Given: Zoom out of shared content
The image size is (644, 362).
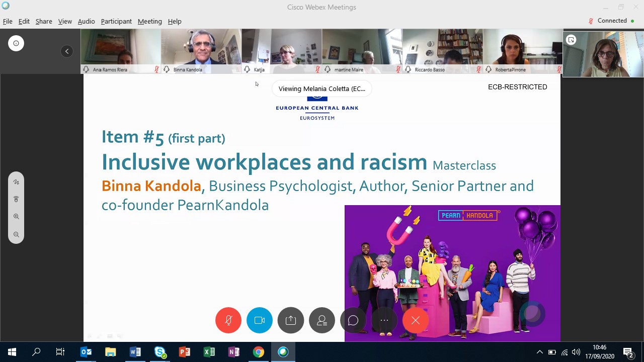Looking at the screenshot, I should pos(16,235).
